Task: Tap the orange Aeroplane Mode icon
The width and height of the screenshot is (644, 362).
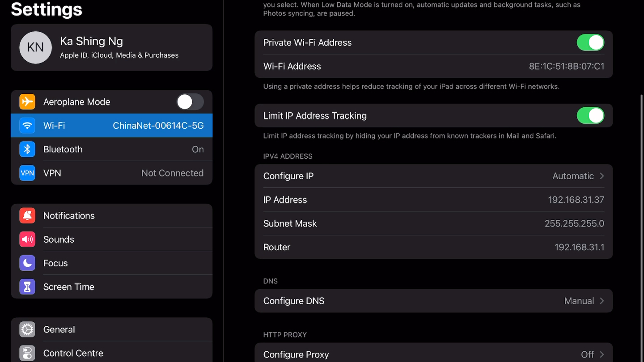Action: point(27,102)
